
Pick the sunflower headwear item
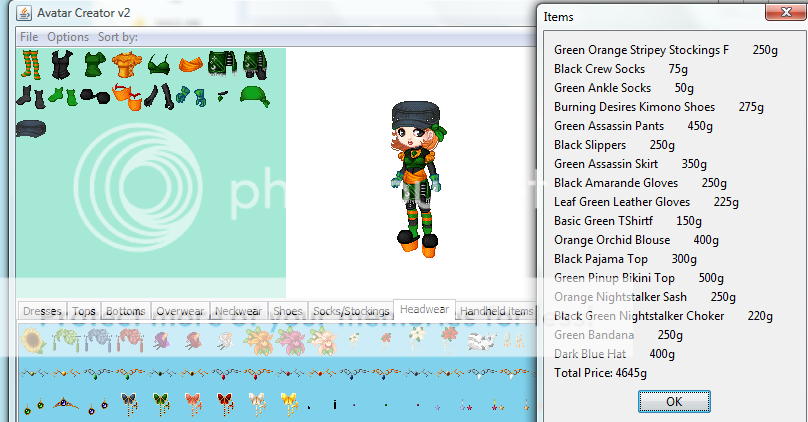point(33,342)
